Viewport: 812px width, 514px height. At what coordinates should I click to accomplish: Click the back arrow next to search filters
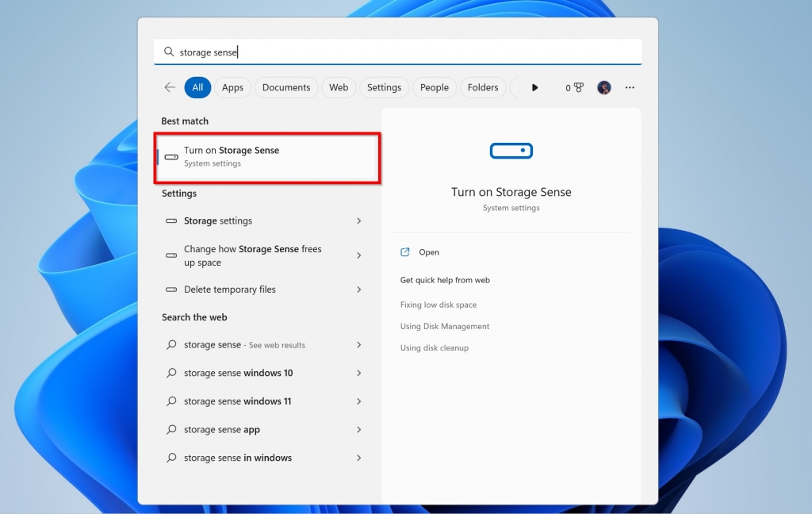(169, 87)
